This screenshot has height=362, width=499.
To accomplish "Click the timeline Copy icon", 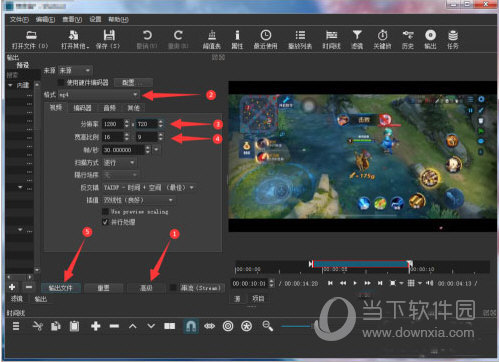I will pyautogui.click(x=55, y=326).
